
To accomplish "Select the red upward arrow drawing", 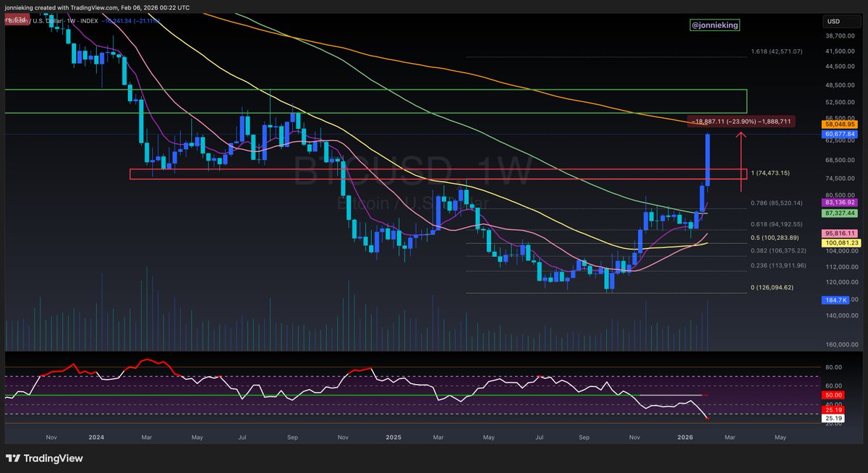I will point(741,161).
